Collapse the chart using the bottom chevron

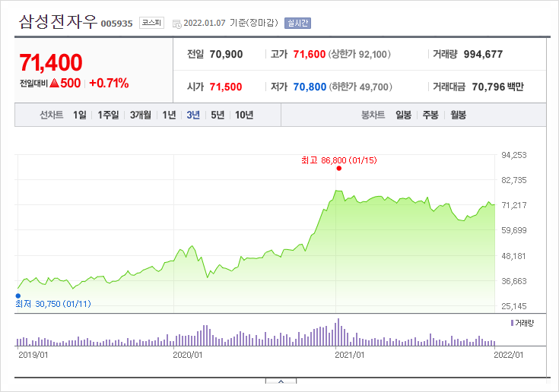(x=281, y=381)
